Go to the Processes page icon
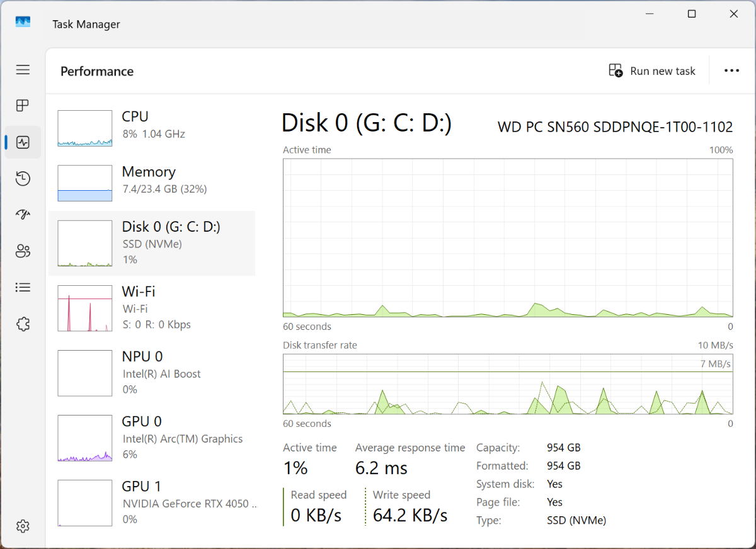 coord(23,106)
